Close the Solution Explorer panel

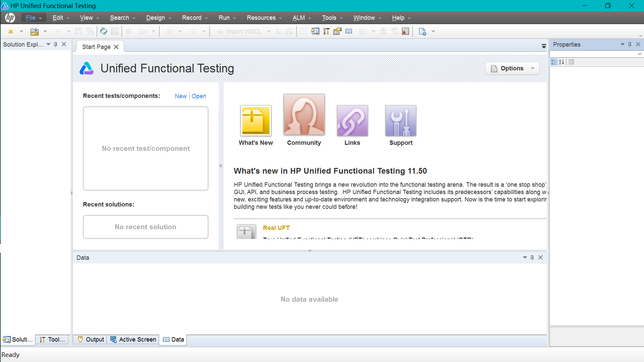point(64,44)
